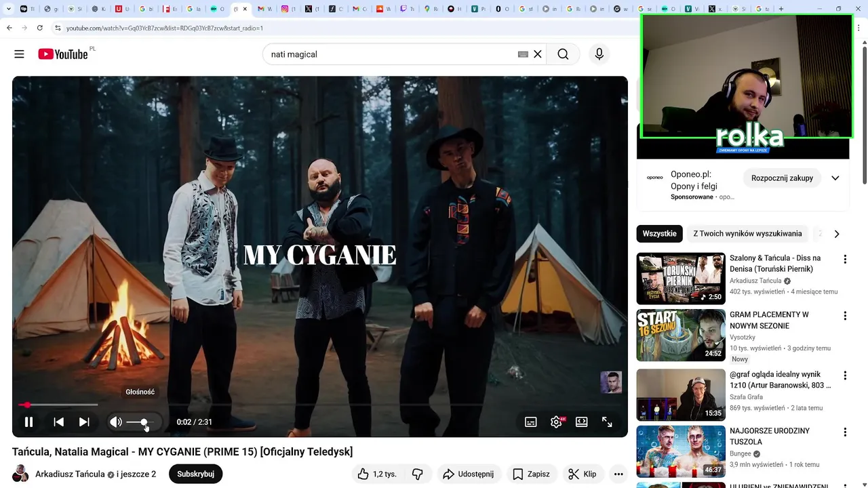Show more filter chips with right arrow
This screenshot has width=868, height=488.
click(x=837, y=234)
